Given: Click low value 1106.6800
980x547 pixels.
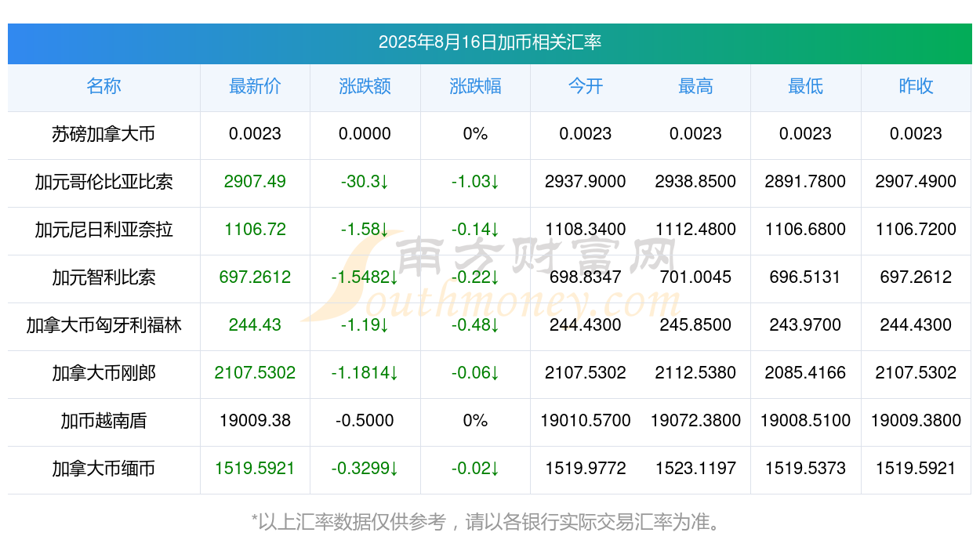Looking at the screenshot, I should (x=806, y=230).
